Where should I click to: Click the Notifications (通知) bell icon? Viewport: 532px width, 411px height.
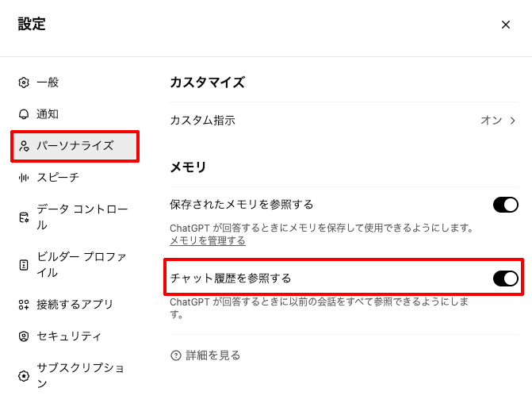point(24,114)
